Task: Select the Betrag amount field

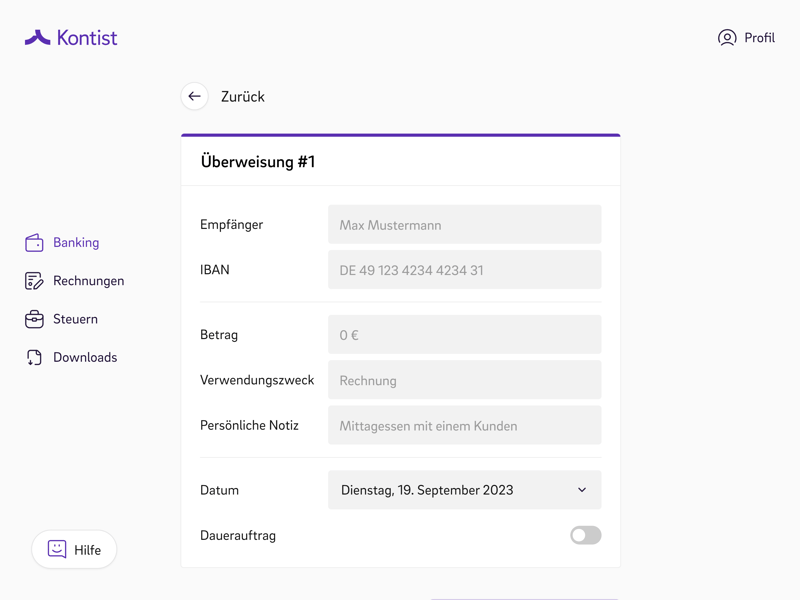Action: pyautogui.click(x=464, y=335)
